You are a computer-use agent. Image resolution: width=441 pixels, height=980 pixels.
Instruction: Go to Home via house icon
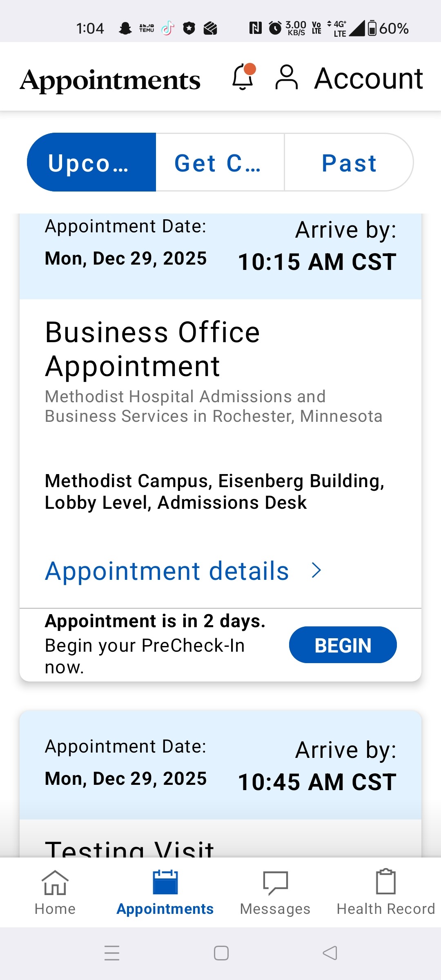pos(55,883)
